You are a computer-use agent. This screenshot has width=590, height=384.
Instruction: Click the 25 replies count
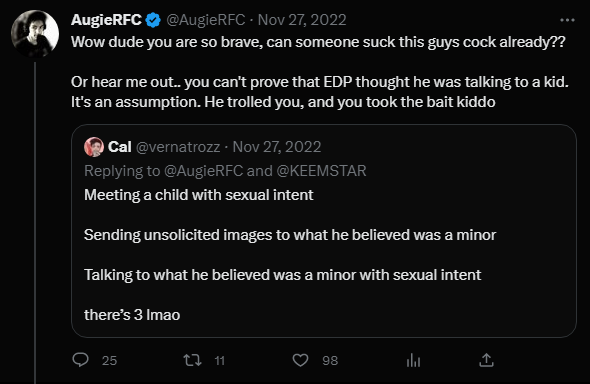click(109, 360)
